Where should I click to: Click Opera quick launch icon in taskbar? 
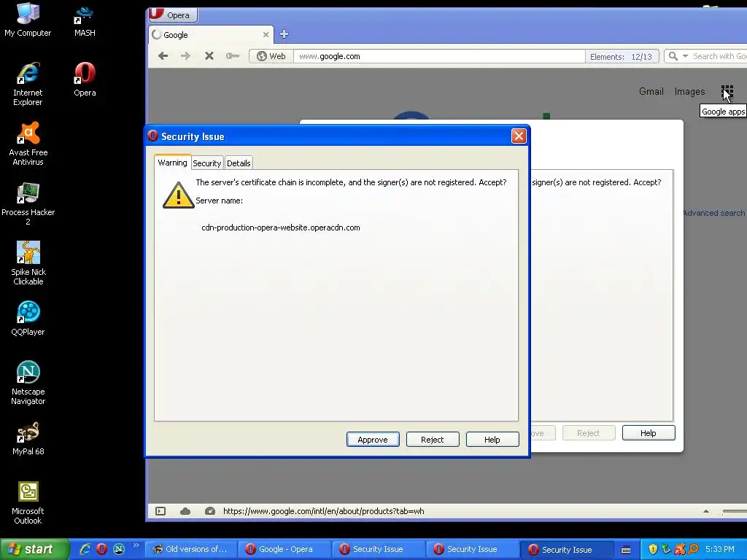click(102, 549)
